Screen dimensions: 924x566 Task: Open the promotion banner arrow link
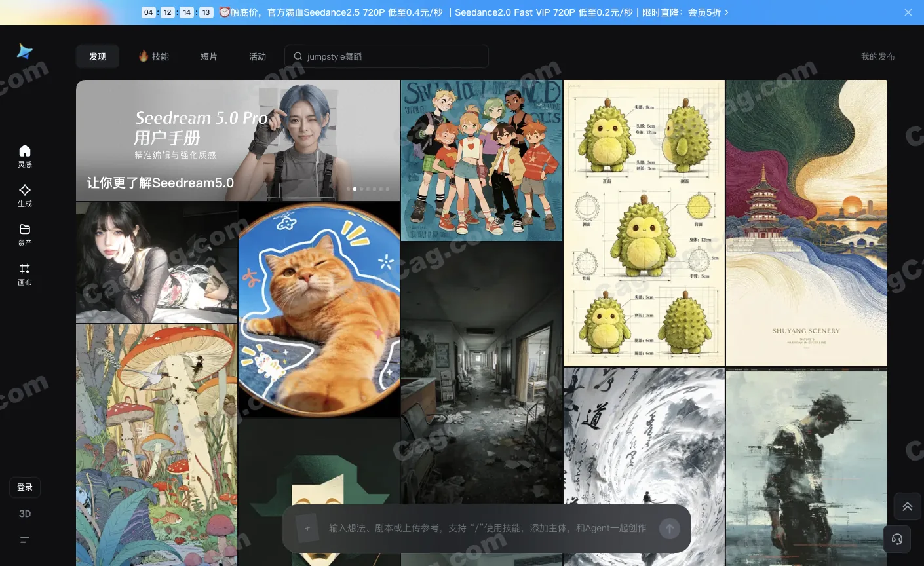point(726,12)
